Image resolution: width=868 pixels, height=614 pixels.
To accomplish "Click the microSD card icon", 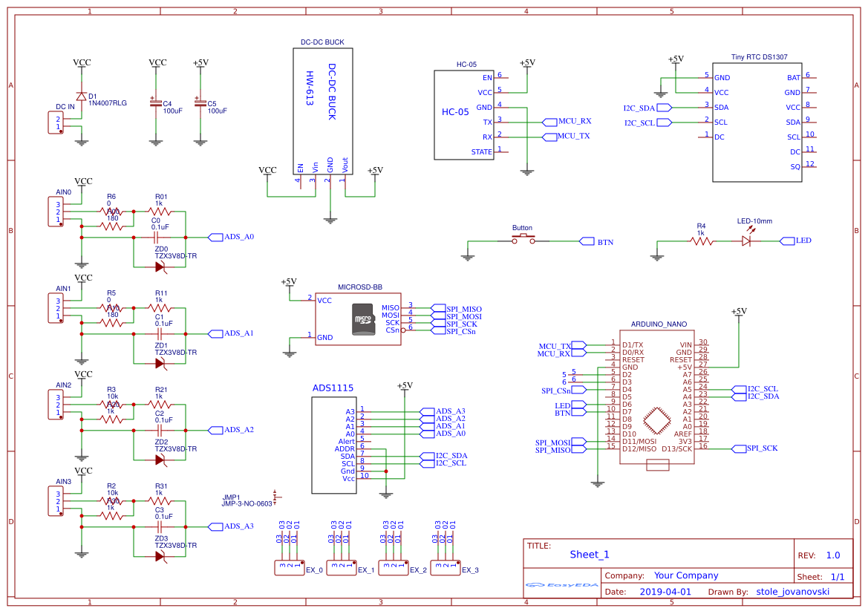I will pyautogui.click(x=364, y=319).
